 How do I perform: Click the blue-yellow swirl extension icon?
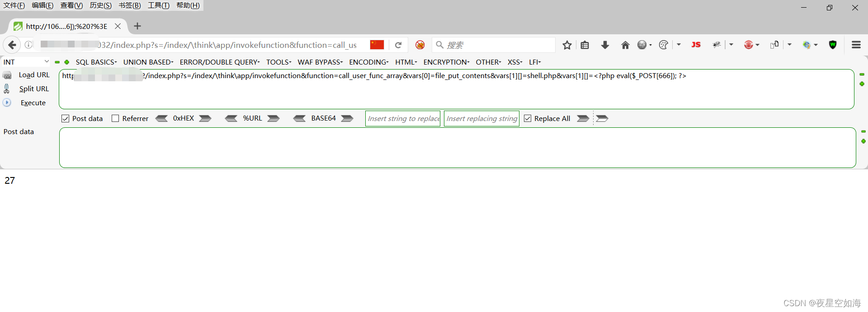[x=807, y=45]
